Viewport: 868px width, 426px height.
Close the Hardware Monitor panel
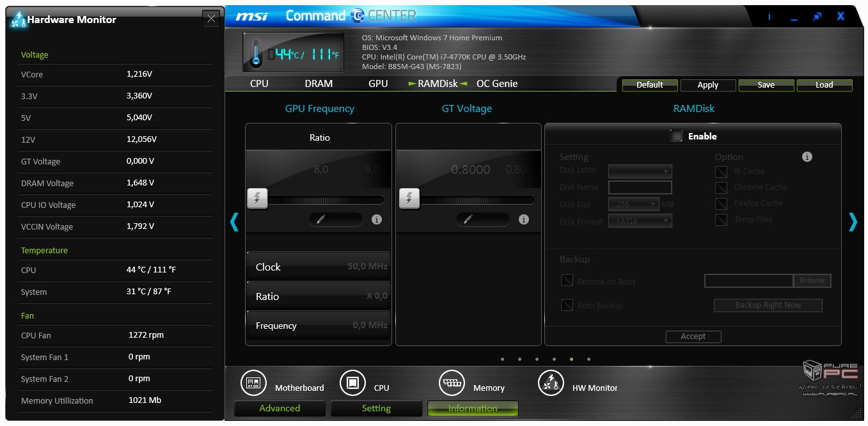[x=211, y=19]
